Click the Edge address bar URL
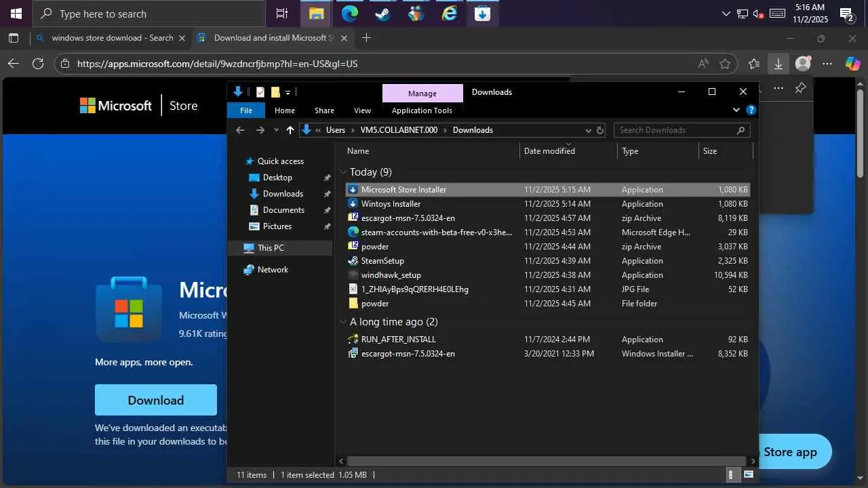Viewport: 868px width, 488px height. coord(217,64)
